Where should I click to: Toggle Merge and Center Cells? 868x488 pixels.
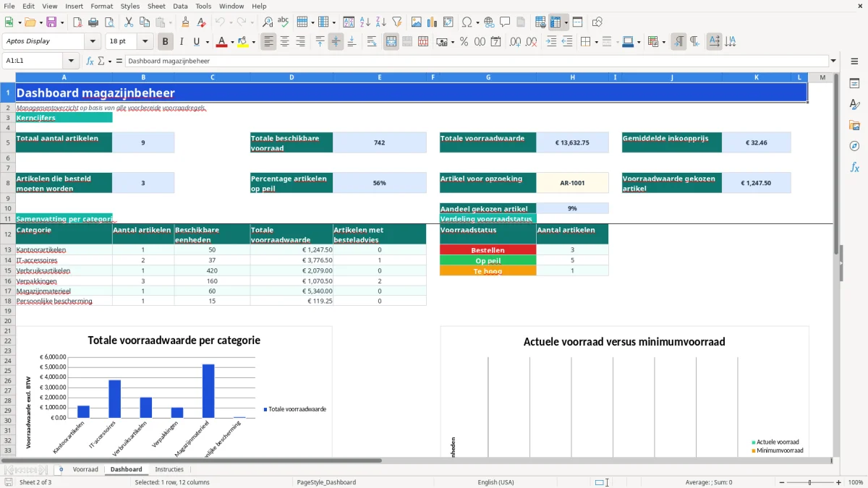391,41
